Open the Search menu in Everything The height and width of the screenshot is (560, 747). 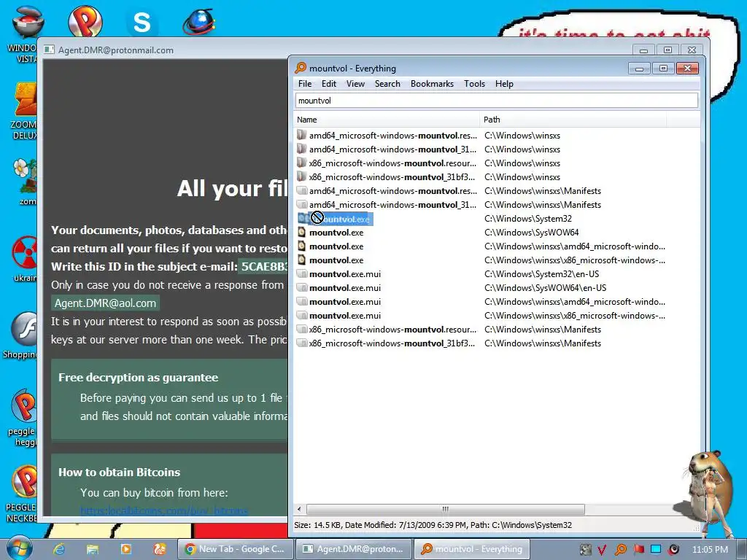387,84
